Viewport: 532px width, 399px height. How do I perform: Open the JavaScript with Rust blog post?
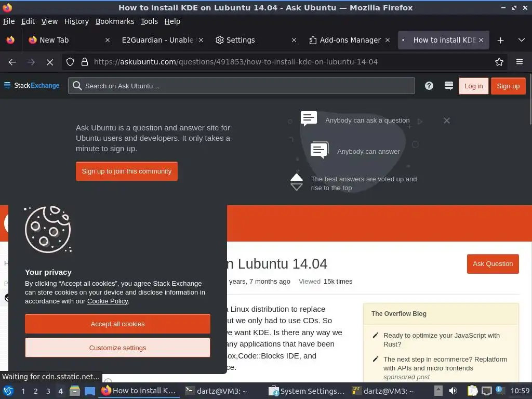[441, 340]
